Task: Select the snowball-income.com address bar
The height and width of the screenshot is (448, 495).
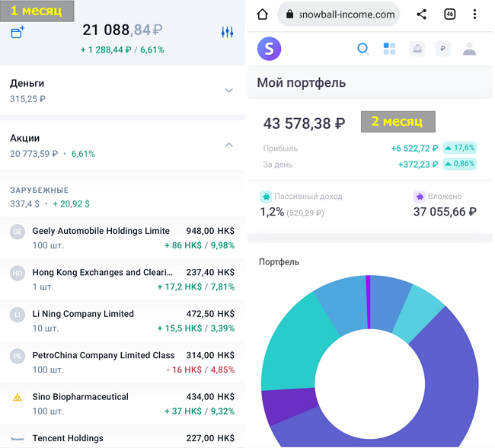Action: (x=338, y=14)
